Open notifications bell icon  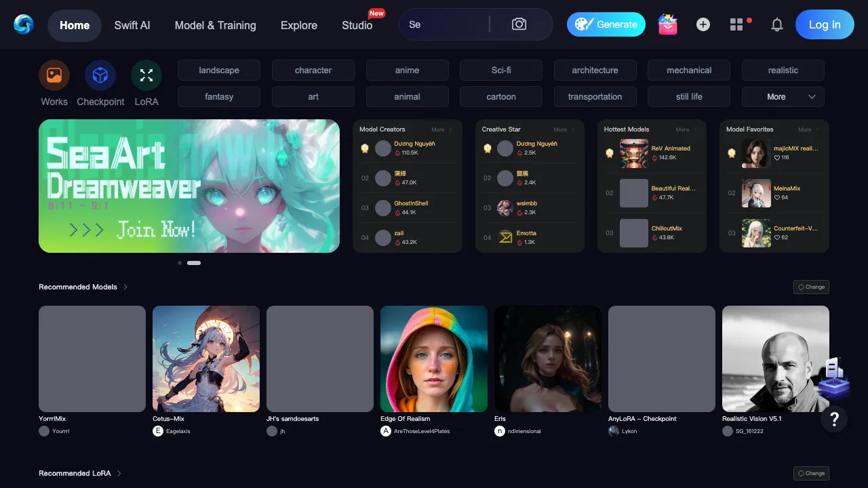(777, 25)
